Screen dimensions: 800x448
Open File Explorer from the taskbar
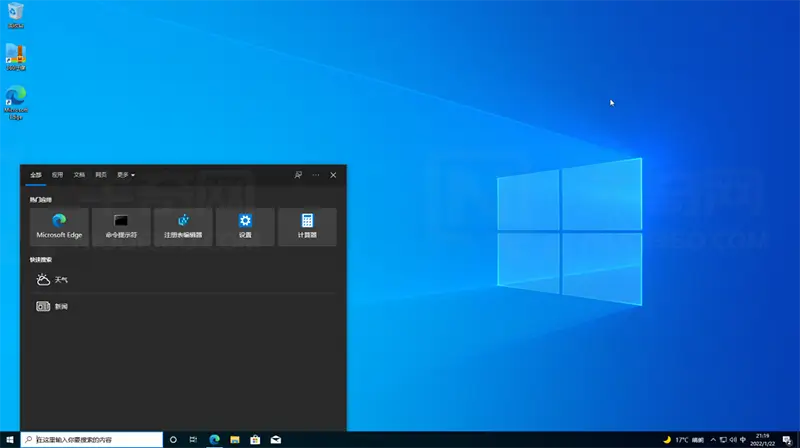point(235,439)
